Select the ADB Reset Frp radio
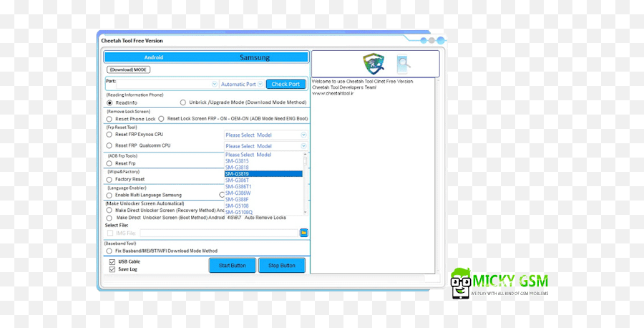The width and height of the screenshot is (644, 328). [109, 163]
